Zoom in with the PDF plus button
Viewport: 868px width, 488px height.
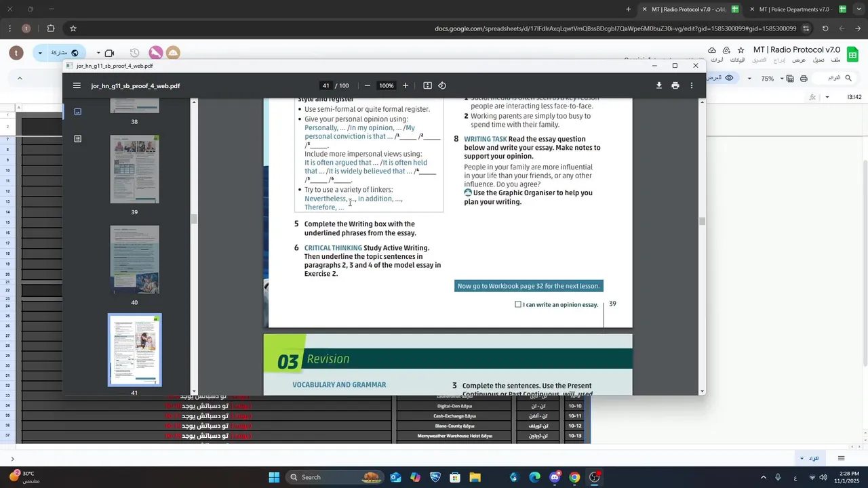pyautogui.click(x=406, y=85)
